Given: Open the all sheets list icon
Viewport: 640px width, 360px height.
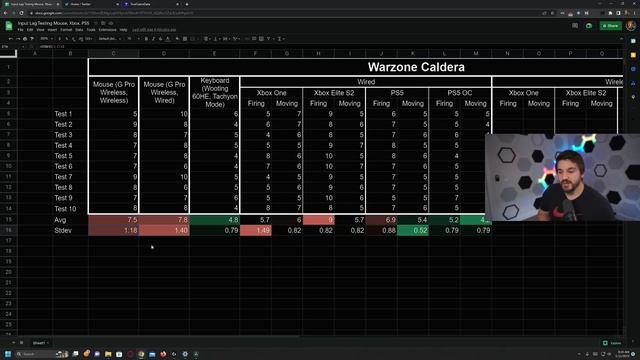Looking at the screenshot, I should (22, 343).
